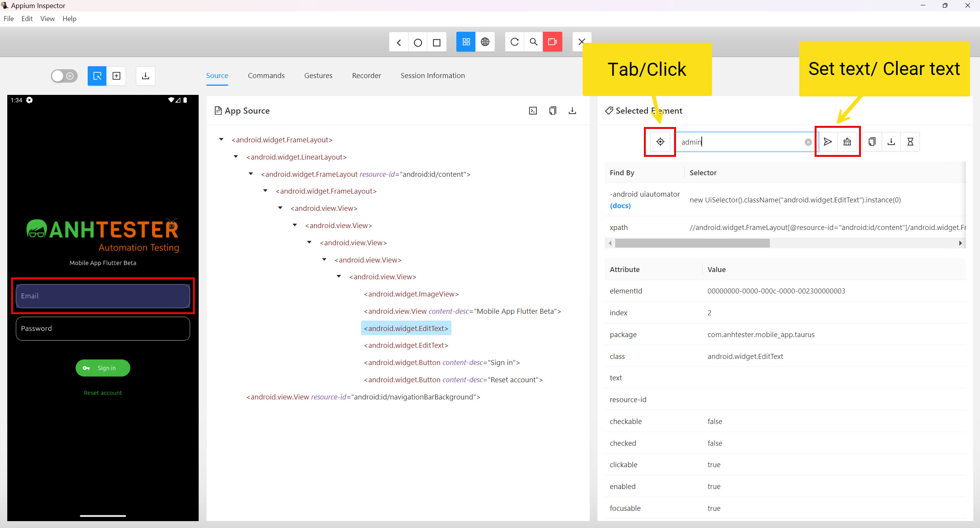The width and height of the screenshot is (980, 528).
Task: Open Search for element magnifier icon
Action: tap(533, 42)
